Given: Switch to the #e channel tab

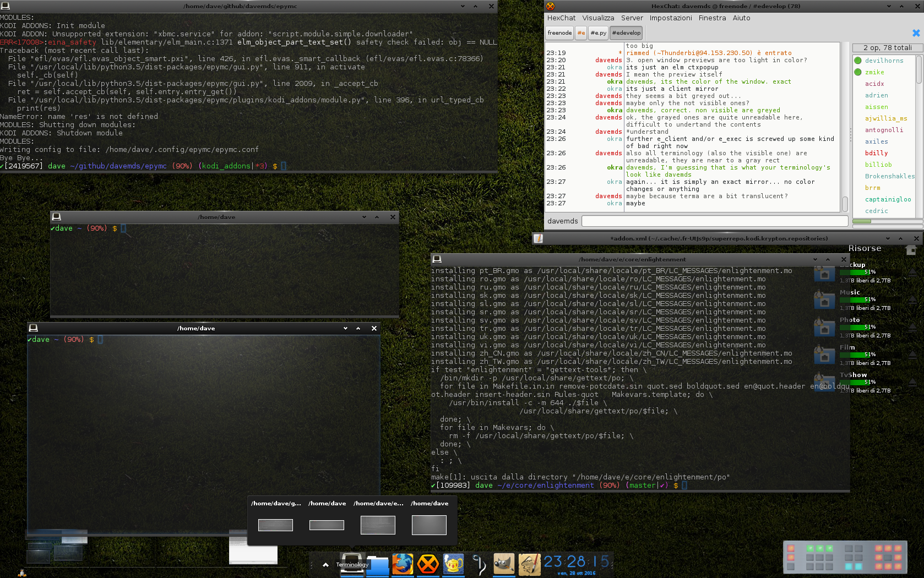Looking at the screenshot, I should (581, 33).
